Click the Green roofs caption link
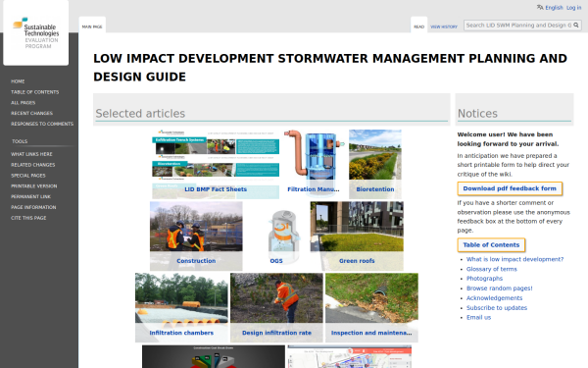Viewport: 588px width, 368px height. coord(357,261)
